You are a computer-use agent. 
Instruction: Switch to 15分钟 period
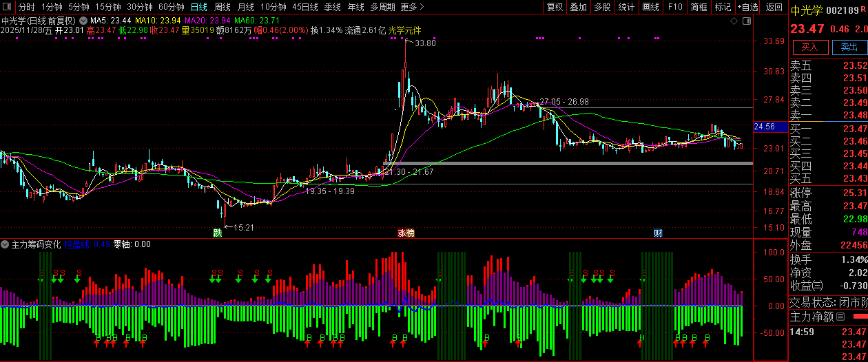coord(108,7)
